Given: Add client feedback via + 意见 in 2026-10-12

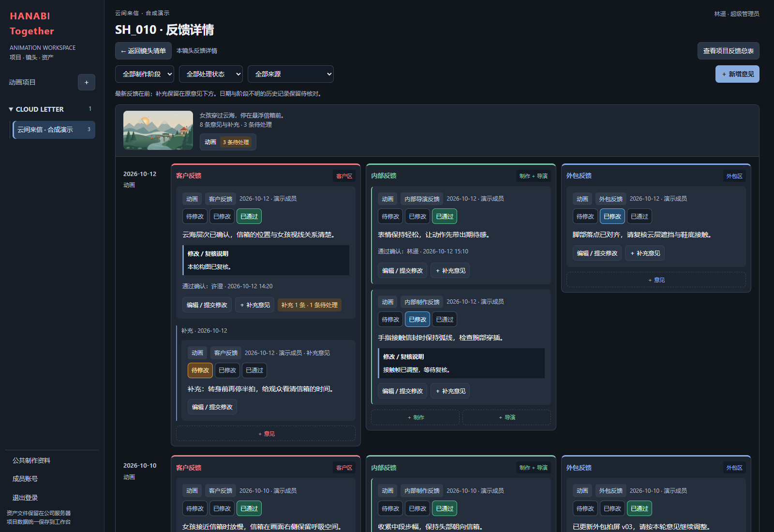Looking at the screenshot, I should click(266, 434).
